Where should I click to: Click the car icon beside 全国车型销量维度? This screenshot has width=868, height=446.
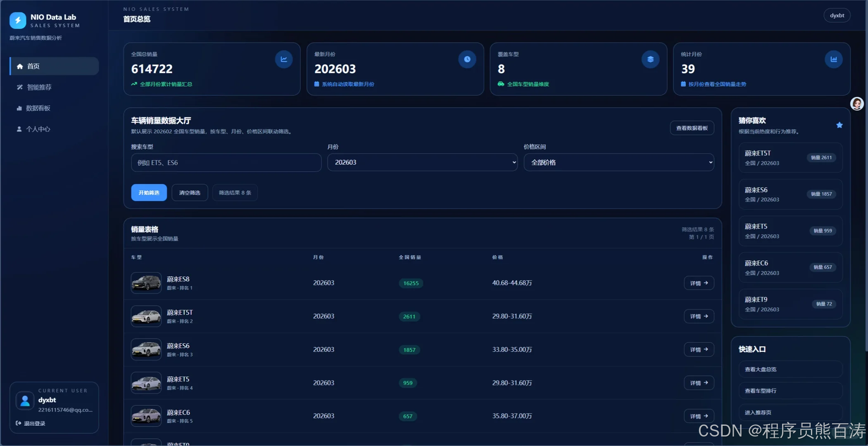pyautogui.click(x=501, y=84)
